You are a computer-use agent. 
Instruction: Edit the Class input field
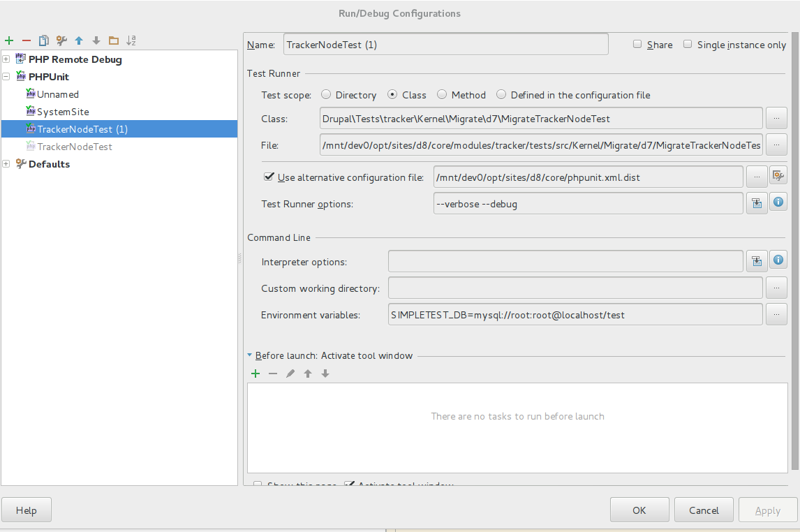[541, 118]
